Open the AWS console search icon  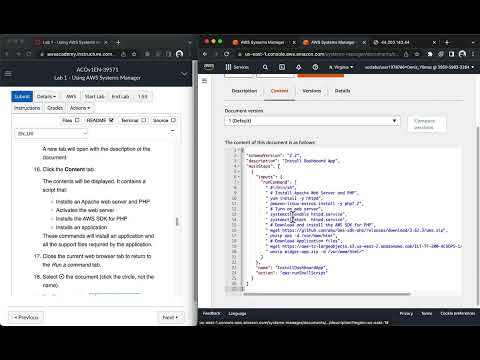[265, 67]
